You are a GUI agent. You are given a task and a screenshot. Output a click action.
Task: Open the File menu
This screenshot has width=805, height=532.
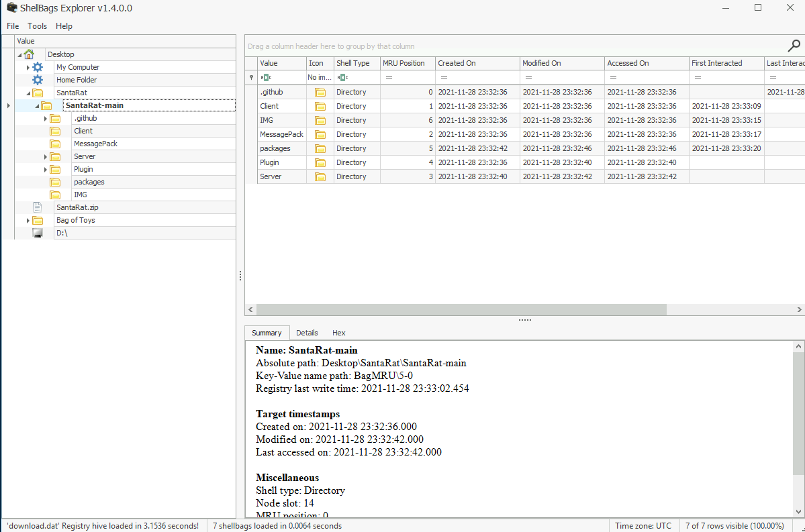click(x=13, y=26)
